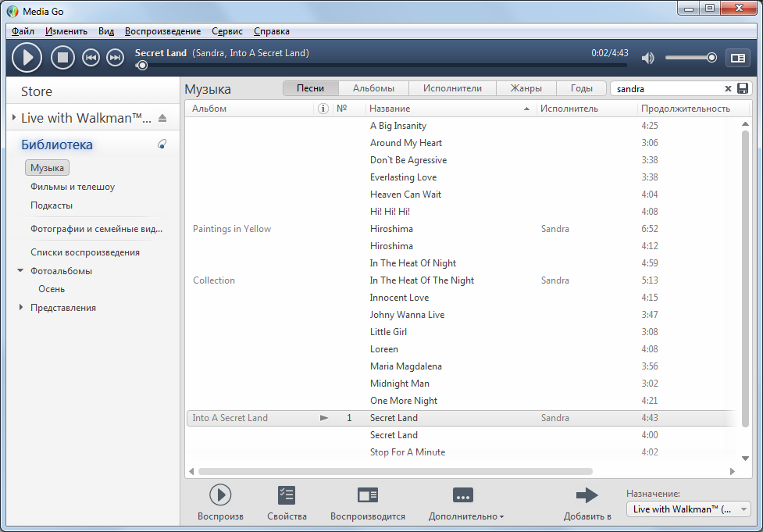
Task: Click the now-playing arrow in Secret Land row
Action: pos(324,418)
